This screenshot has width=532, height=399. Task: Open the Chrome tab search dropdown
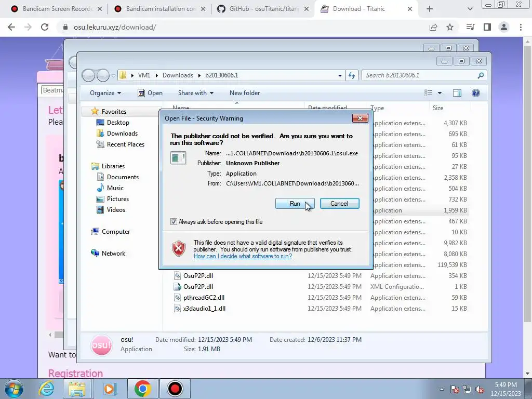470,9
